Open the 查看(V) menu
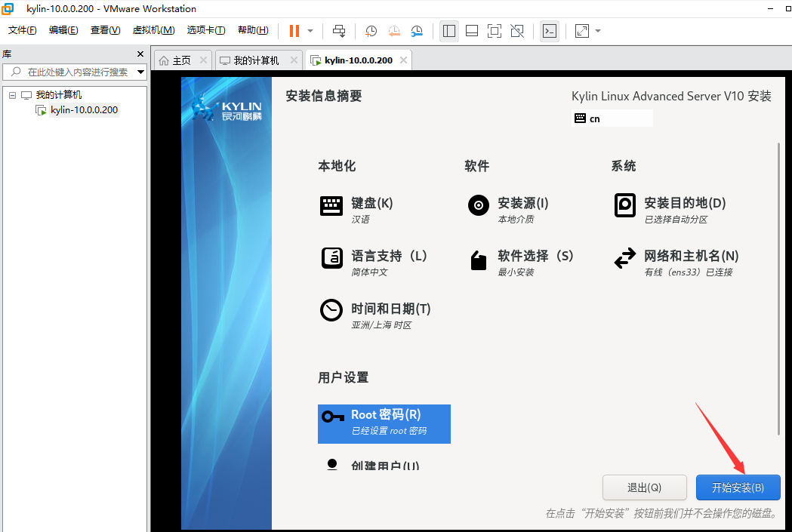The image size is (792, 532). tap(105, 30)
